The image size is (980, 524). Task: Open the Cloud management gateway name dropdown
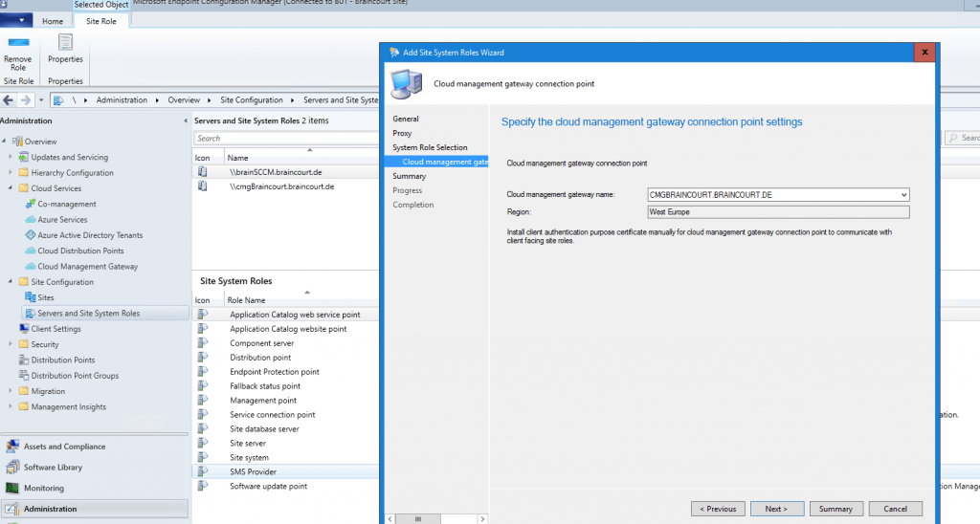(903, 195)
